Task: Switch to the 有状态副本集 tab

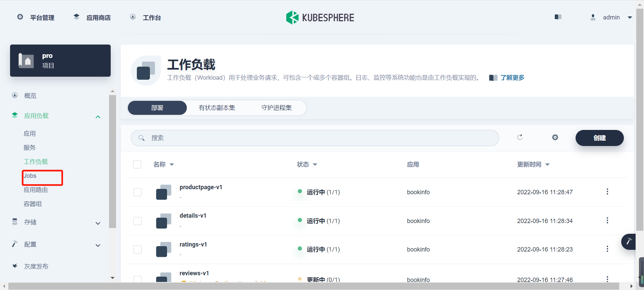Action: point(217,108)
